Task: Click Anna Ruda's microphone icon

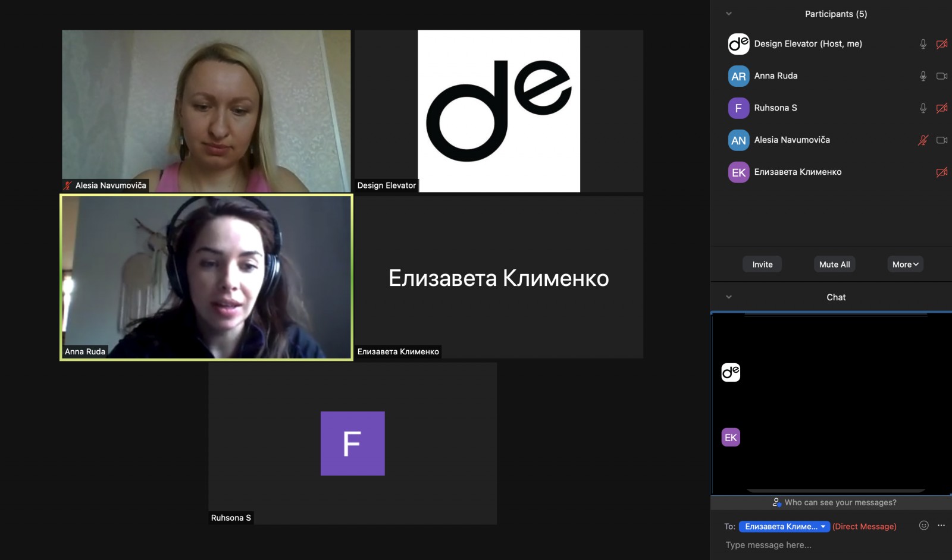Action: 923,76
